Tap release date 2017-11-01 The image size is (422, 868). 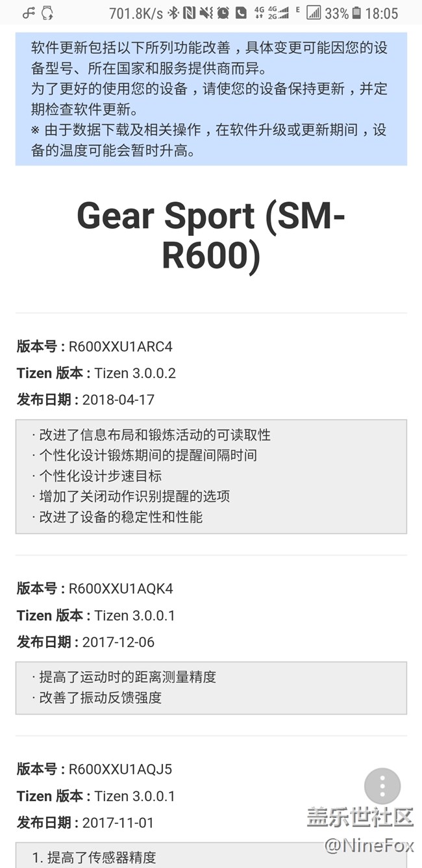click(x=118, y=823)
